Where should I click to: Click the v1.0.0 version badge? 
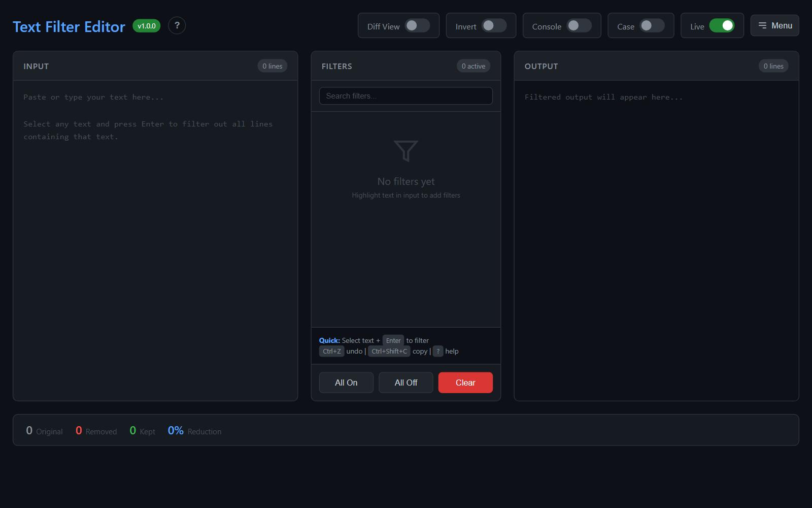coord(146,26)
